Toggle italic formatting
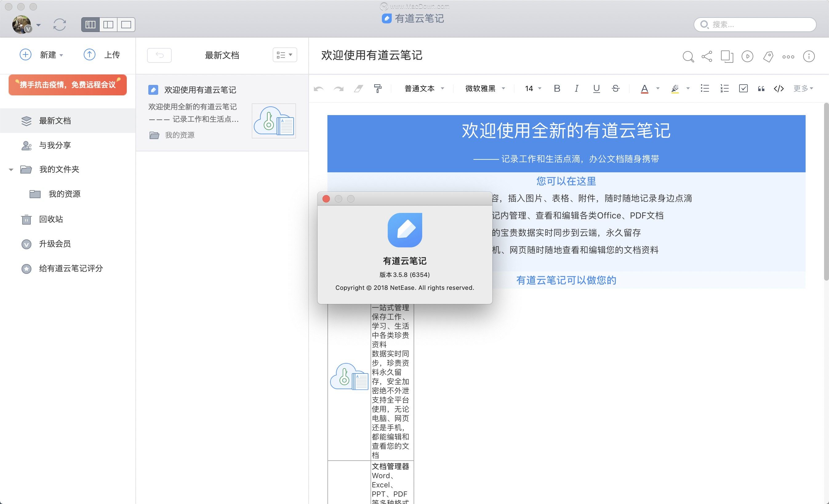Viewport: 829px width, 504px height. click(x=576, y=89)
